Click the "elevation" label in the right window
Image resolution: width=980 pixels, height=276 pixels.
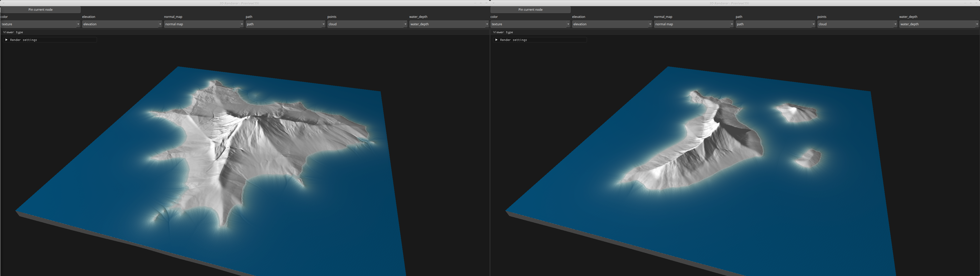(579, 17)
